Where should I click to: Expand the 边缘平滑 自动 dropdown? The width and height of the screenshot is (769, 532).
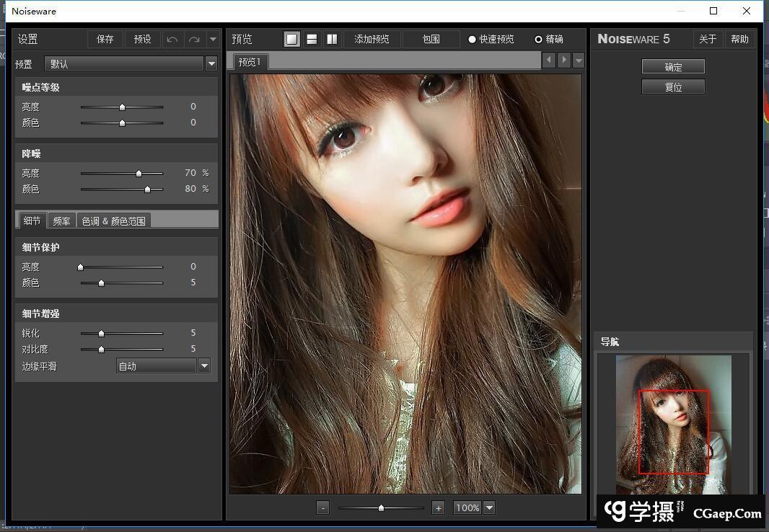(204, 366)
